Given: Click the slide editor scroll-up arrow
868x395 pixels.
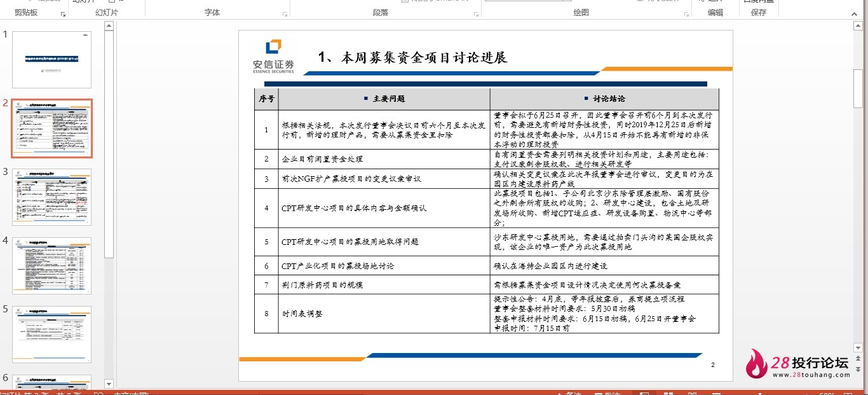Looking at the screenshot, I should coord(857,25).
